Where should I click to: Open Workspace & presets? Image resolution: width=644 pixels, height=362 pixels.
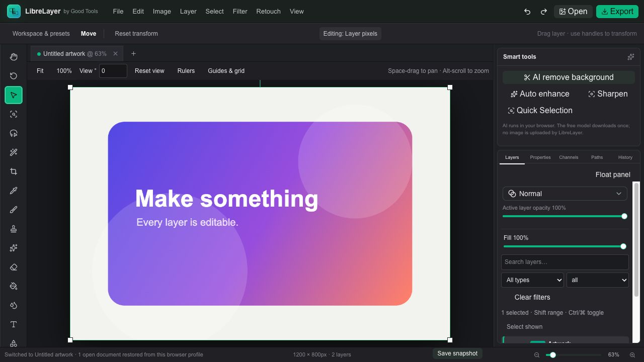[41, 34]
